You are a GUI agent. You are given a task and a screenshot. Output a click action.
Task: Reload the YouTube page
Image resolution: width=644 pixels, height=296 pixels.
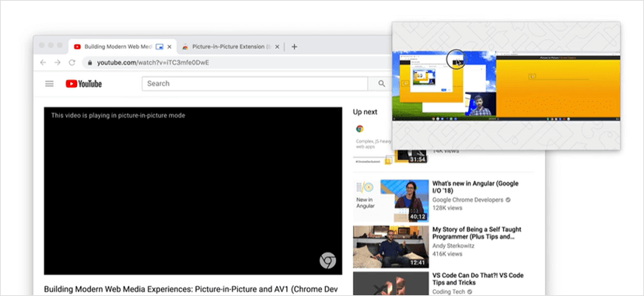pyautogui.click(x=72, y=62)
